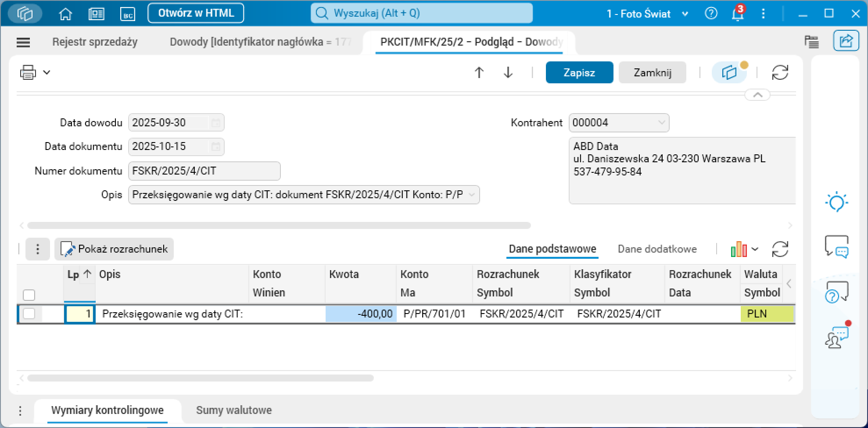Go to previous record with up arrow
Screen dimensions: 868x428
(x=479, y=72)
